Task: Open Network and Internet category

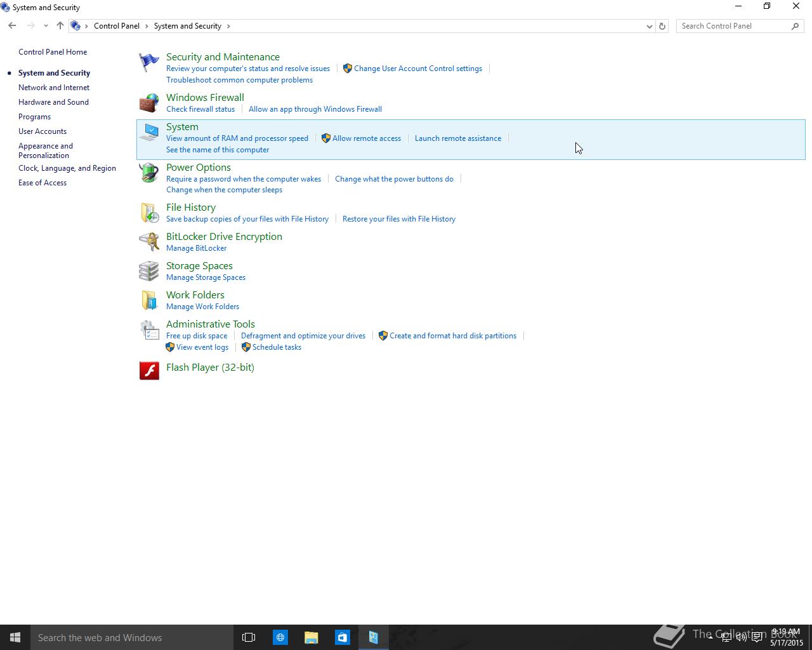Action: [x=54, y=88]
